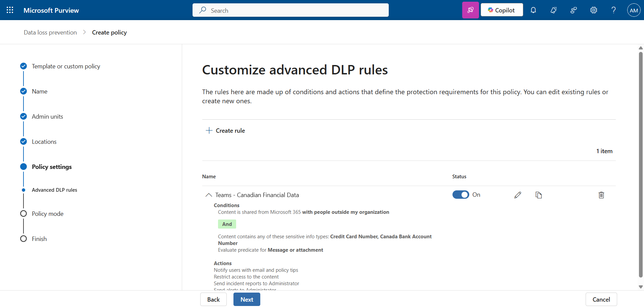Click Create rule

[x=225, y=131]
